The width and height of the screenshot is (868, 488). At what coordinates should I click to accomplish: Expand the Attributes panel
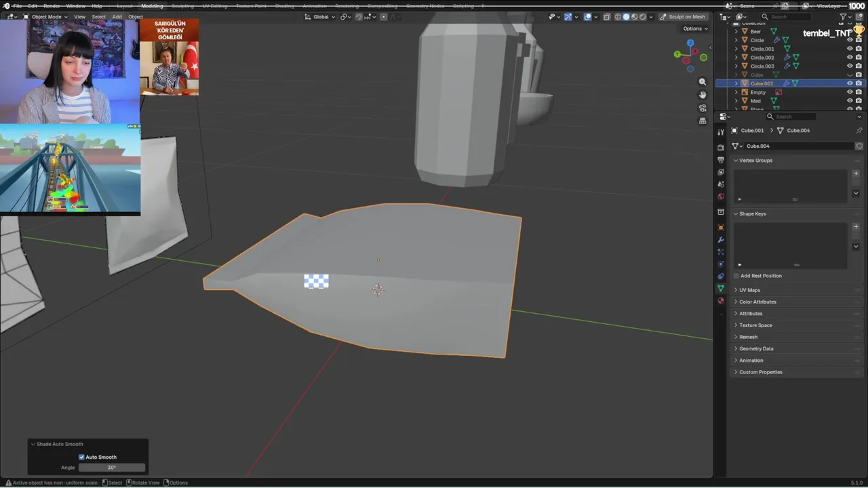750,313
